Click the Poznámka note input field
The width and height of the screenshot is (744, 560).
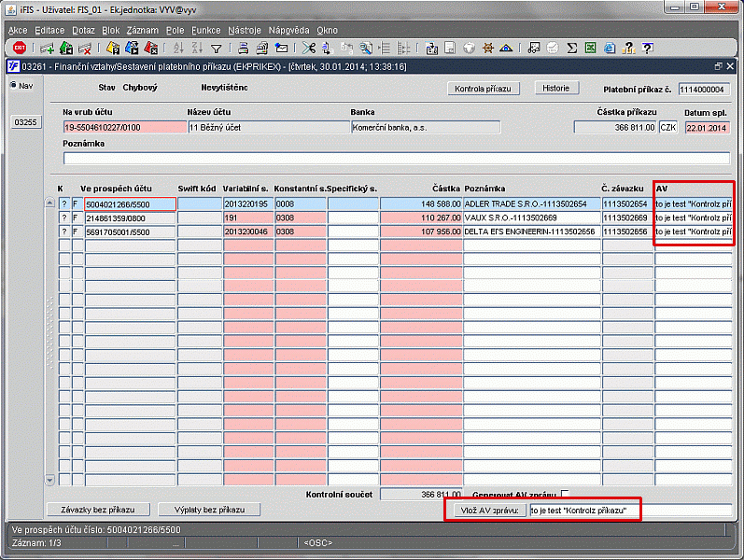pyautogui.click(x=396, y=158)
